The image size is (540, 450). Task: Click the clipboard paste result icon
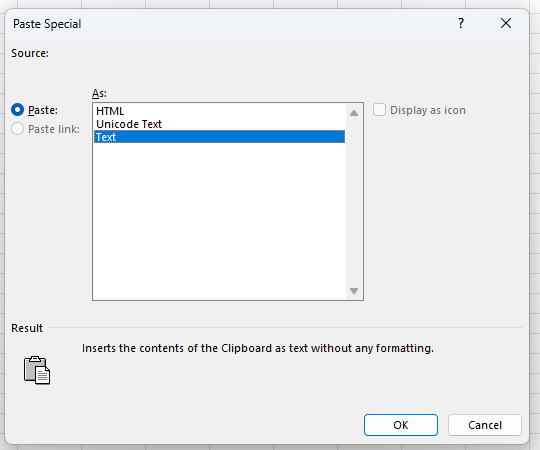37,370
